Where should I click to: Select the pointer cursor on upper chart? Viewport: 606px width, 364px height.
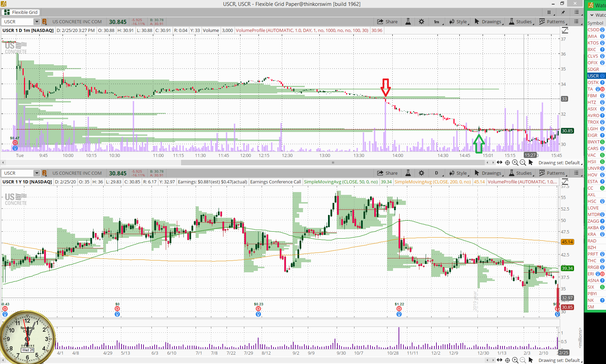coord(531,163)
